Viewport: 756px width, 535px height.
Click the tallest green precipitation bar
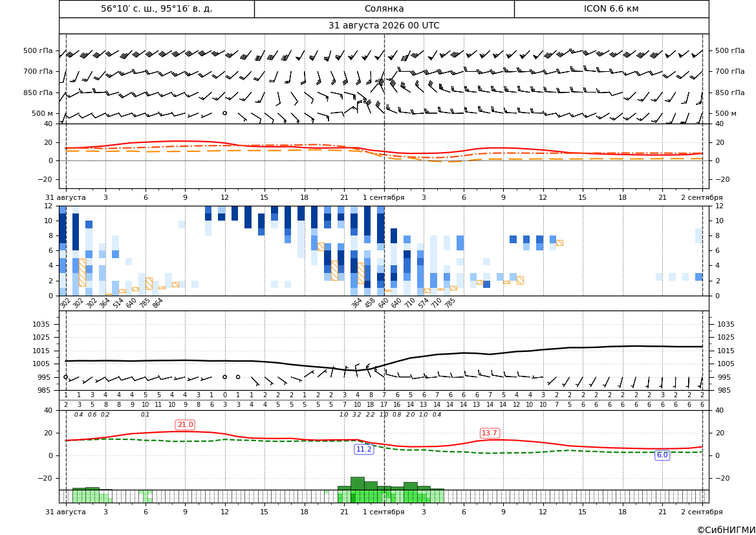[357, 483]
